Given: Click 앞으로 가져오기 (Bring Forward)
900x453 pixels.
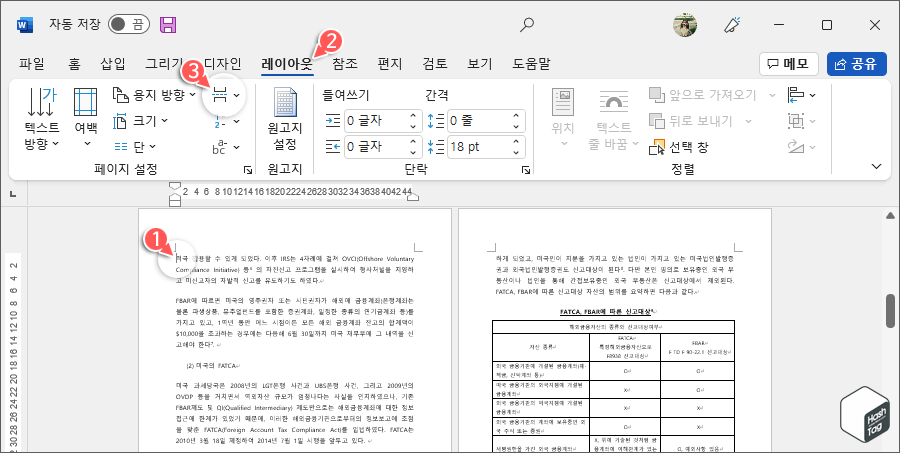Looking at the screenshot, I should pyautogui.click(x=704, y=95).
